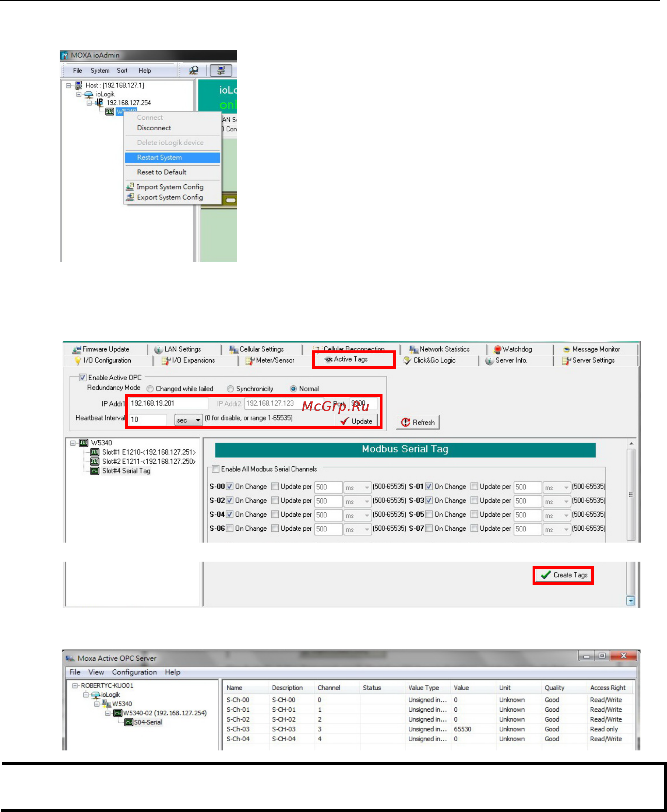
Task: Collapse the 192.168.127.254 tree node
Action: pyautogui.click(x=89, y=103)
